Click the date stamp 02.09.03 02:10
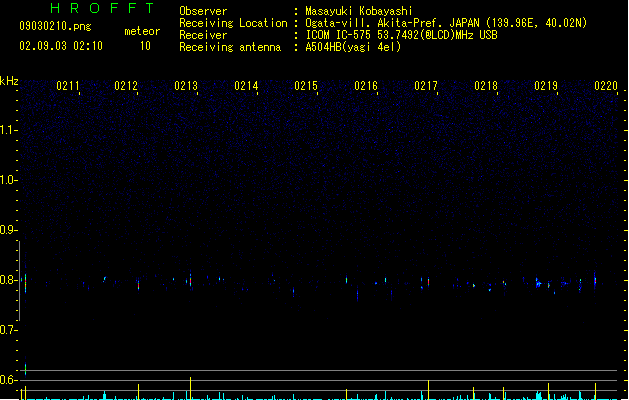 [x=61, y=46]
